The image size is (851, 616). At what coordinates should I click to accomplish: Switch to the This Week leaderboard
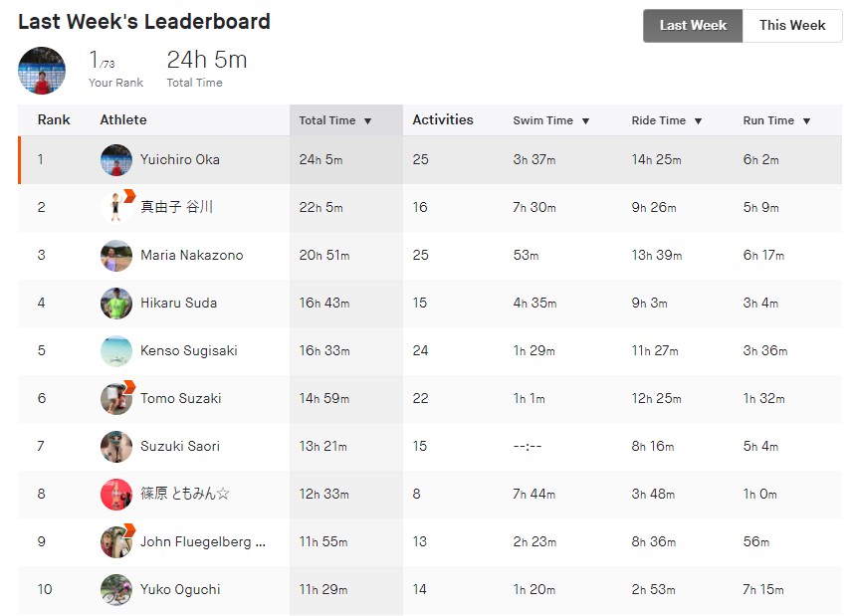792,26
